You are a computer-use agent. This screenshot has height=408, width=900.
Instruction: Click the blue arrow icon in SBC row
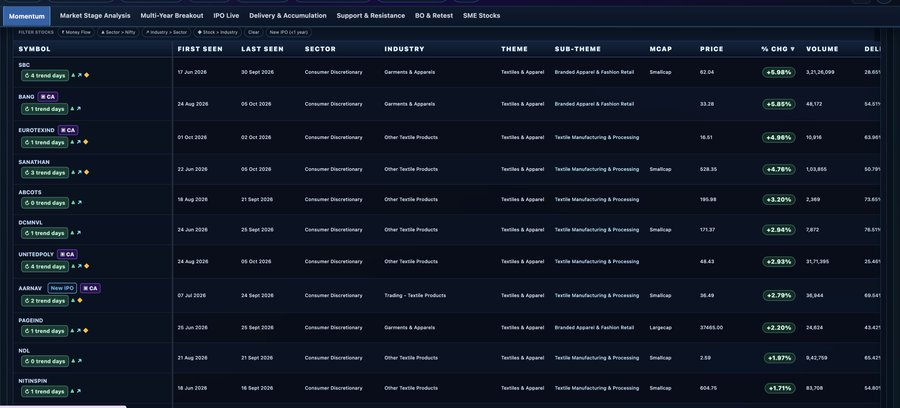[x=79, y=75]
